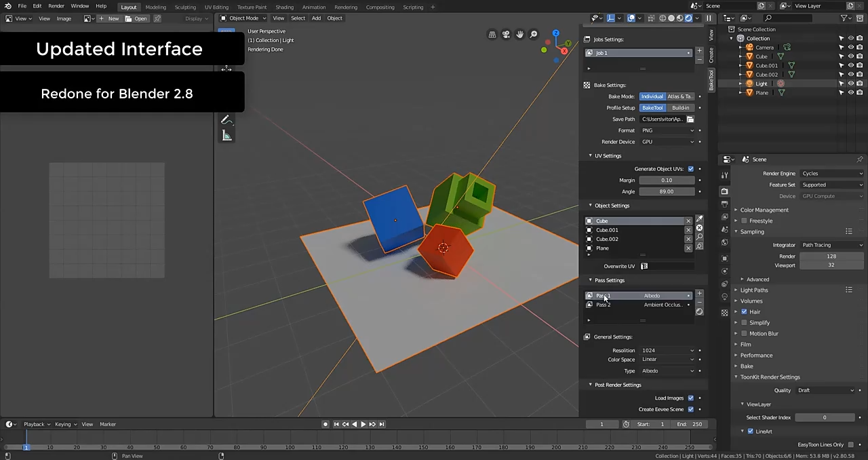Click the Jobs Settings panel icon
Screen dimensions: 868x460
587,39
